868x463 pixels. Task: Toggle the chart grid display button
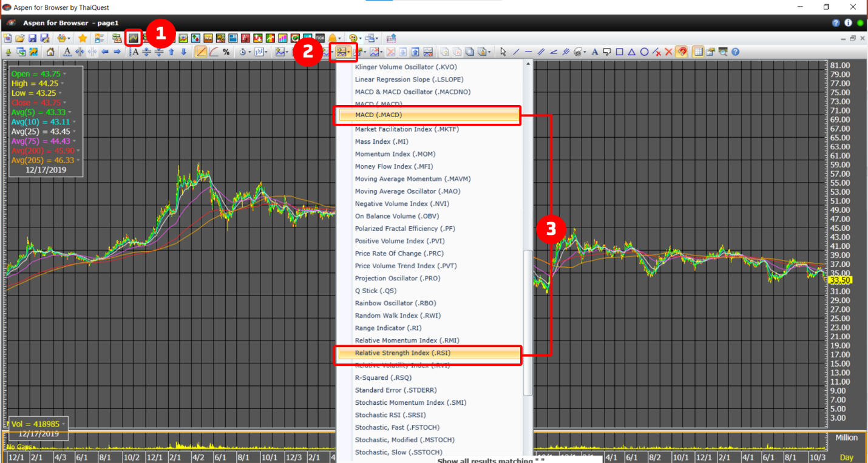pyautogui.click(x=699, y=52)
